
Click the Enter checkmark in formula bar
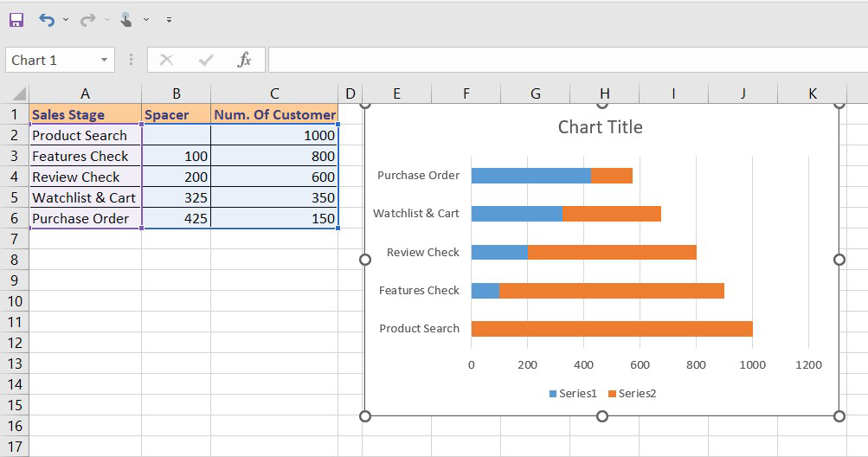point(206,60)
